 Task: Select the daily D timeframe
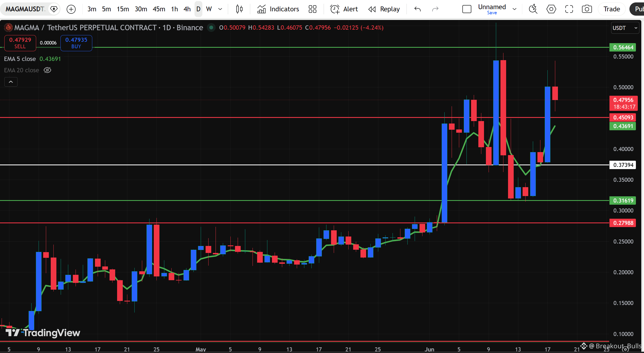[198, 9]
